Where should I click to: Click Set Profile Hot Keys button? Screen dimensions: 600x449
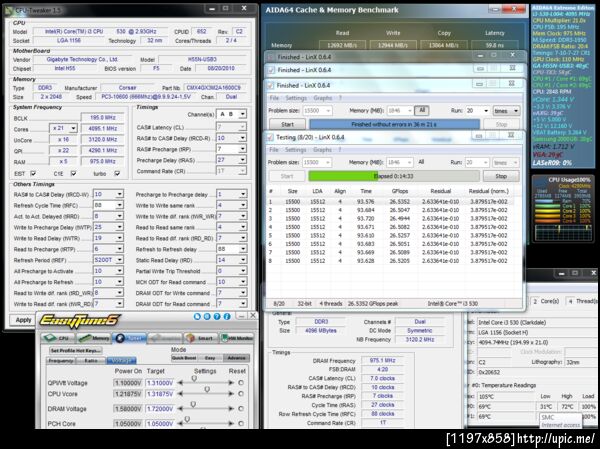pyautogui.click(x=76, y=350)
